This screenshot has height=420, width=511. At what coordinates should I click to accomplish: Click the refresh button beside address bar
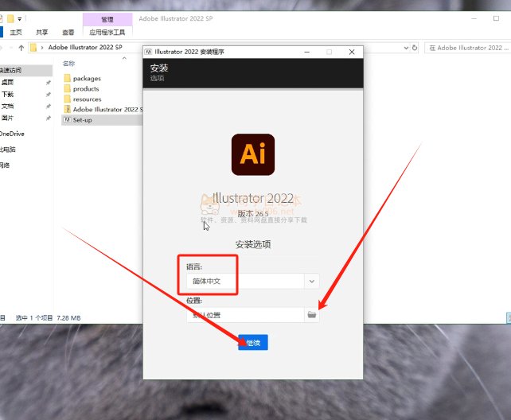[415, 48]
